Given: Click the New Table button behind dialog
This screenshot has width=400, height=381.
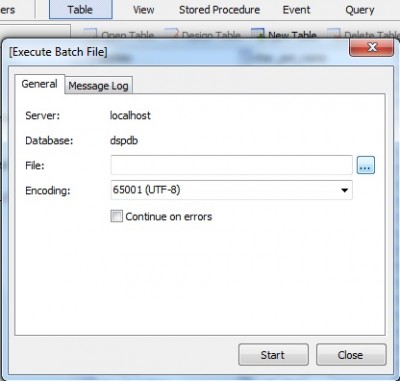Looking at the screenshot, I should (284, 34).
